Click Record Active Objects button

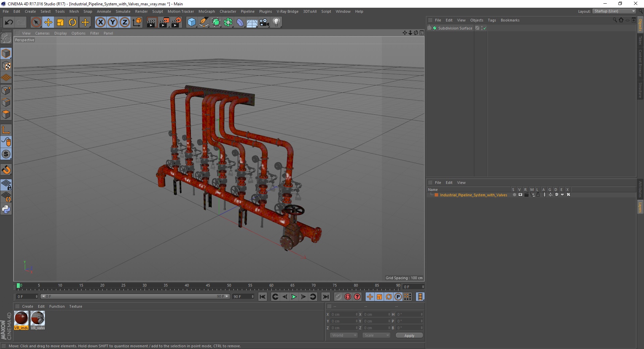(x=338, y=297)
